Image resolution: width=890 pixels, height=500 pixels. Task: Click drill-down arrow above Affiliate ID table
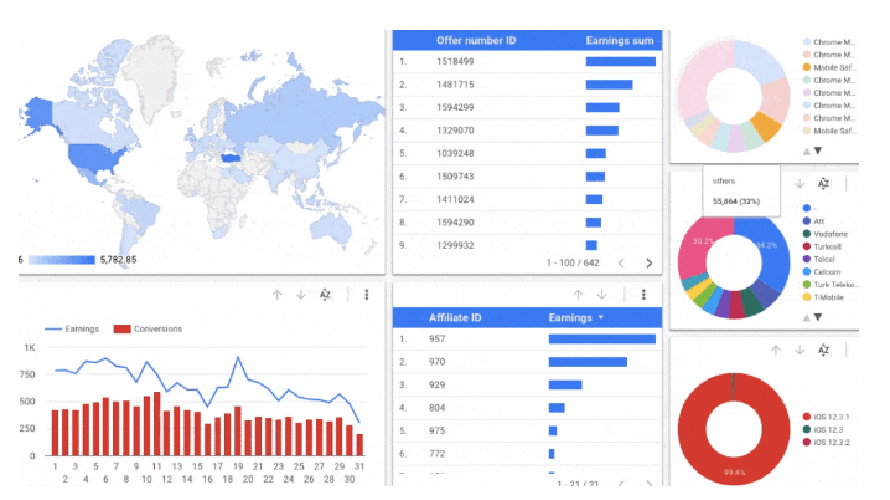tap(602, 295)
